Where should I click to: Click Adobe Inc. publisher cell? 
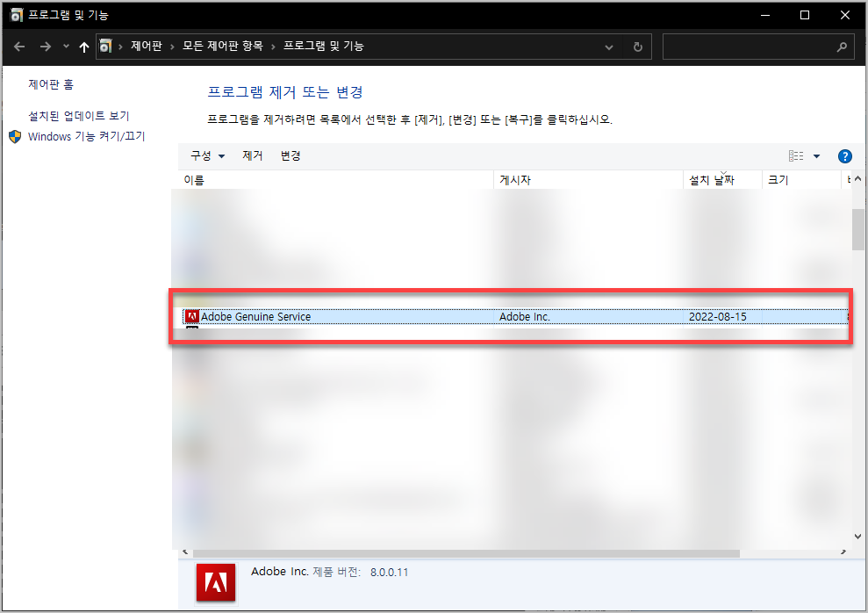pos(525,317)
